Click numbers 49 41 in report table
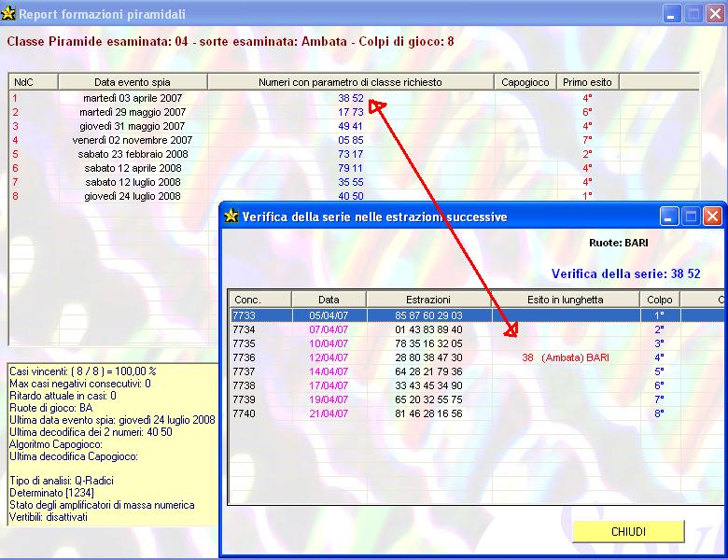 click(351, 126)
